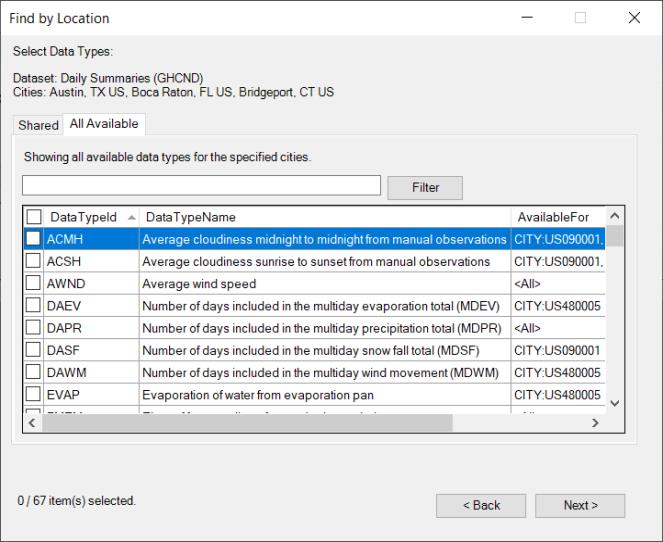Switch to the Shared tab
The image size is (663, 542).
coord(38,125)
